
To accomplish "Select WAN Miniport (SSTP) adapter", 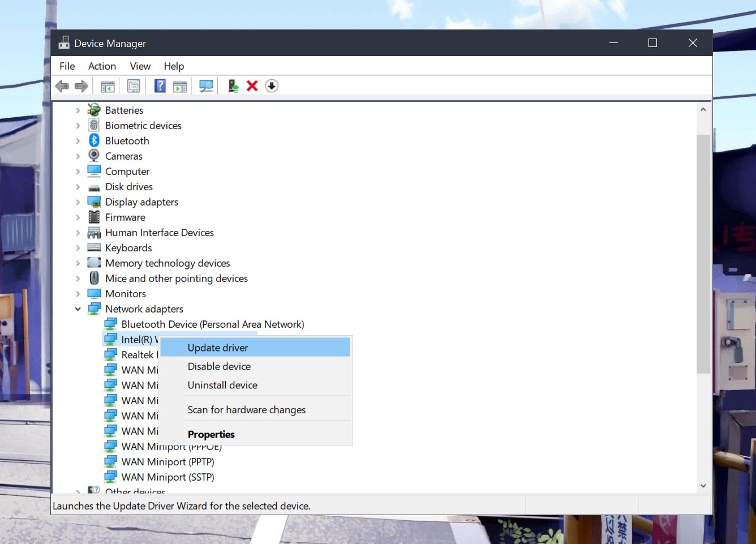I will [x=167, y=477].
